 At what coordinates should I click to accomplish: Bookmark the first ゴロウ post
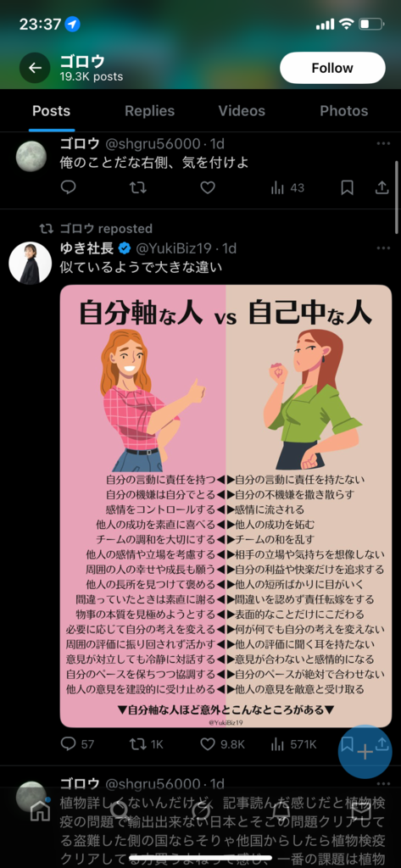point(348,188)
